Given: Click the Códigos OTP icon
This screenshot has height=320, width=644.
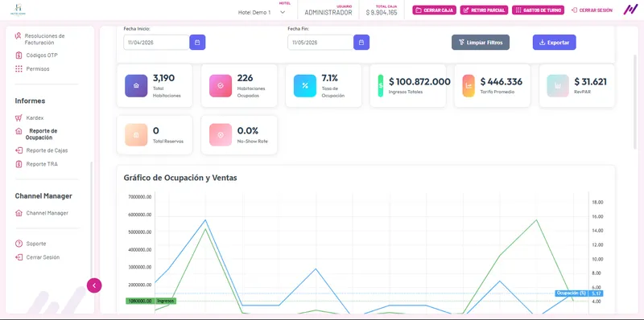Looking at the screenshot, I should coord(19,55).
